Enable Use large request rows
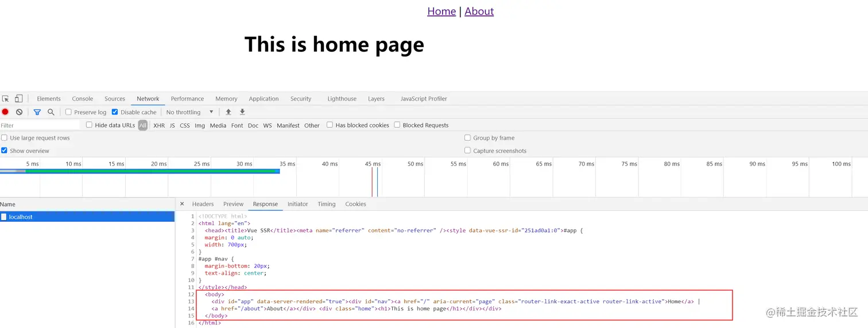Image resolution: width=868 pixels, height=328 pixels. (5, 138)
